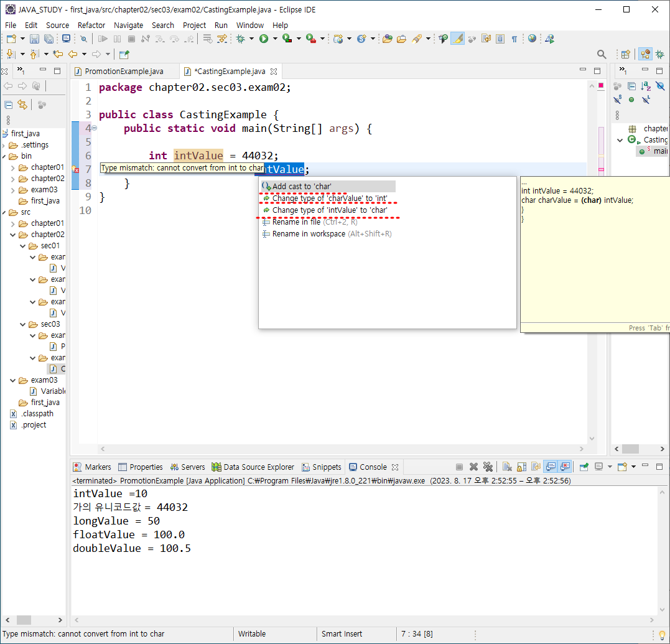This screenshot has width=670, height=644.
Task: Collapse the CastingExample class in Outline
Action: click(x=620, y=140)
